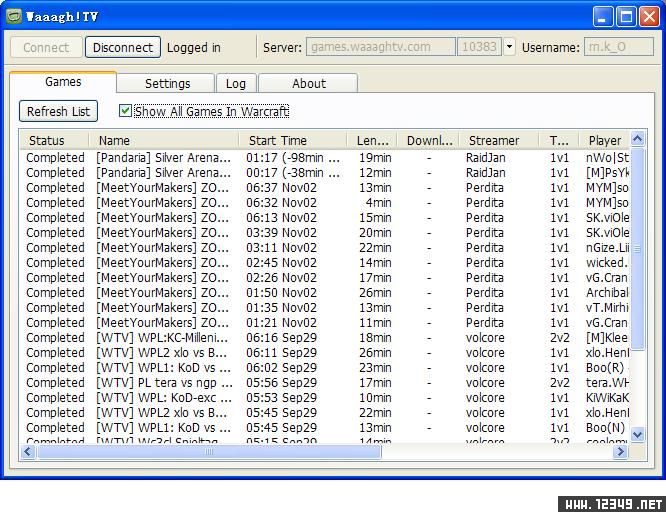Click vertical scrollbar down arrow

(x=638, y=435)
